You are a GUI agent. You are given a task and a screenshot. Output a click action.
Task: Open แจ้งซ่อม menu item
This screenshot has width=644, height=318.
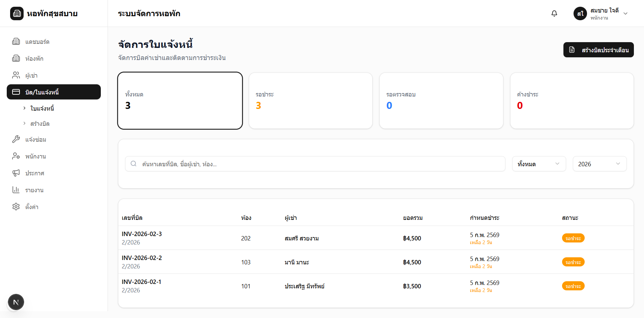tap(54, 139)
